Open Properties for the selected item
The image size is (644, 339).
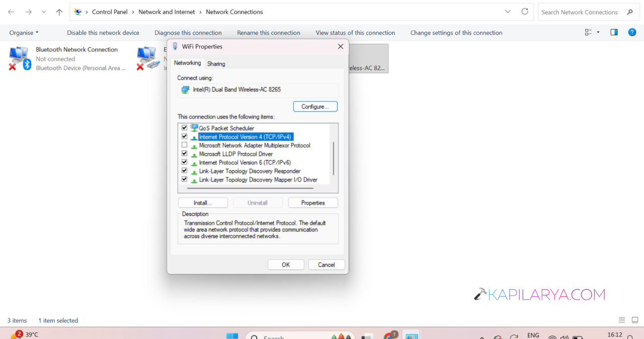(x=313, y=203)
